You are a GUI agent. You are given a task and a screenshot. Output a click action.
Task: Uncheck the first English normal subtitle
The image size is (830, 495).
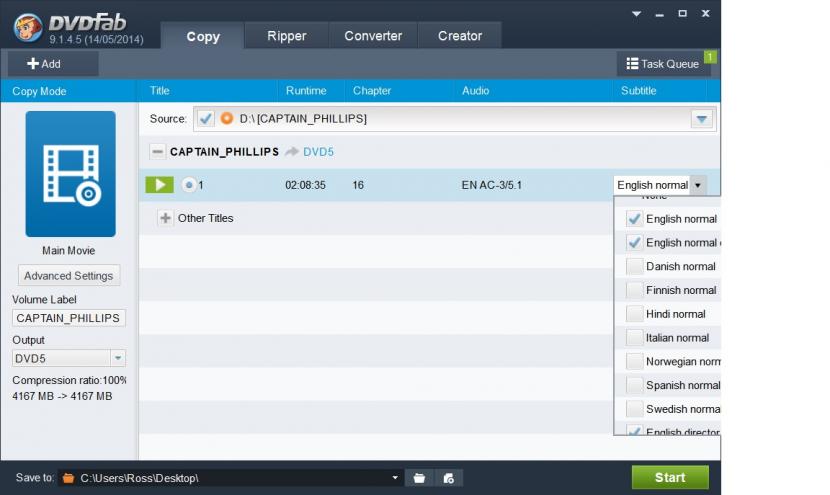point(634,219)
